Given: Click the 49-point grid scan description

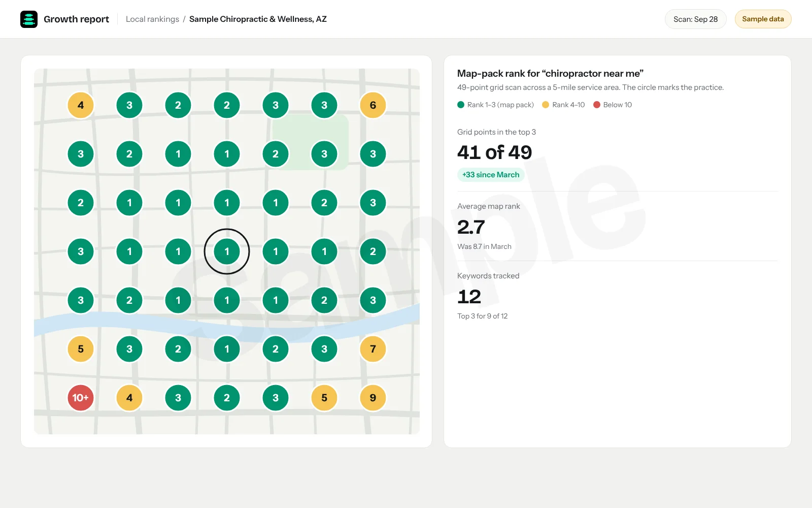Looking at the screenshot, I should pos(590,87).
